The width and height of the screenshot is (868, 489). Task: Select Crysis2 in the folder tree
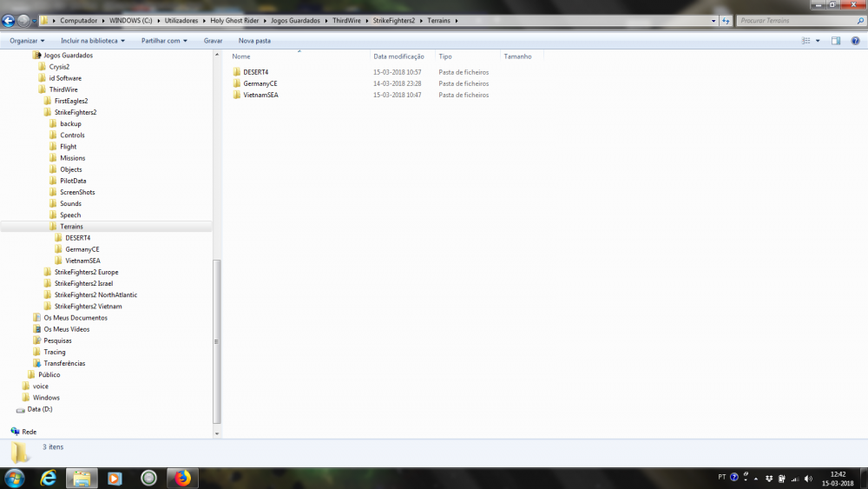point(59,67)
